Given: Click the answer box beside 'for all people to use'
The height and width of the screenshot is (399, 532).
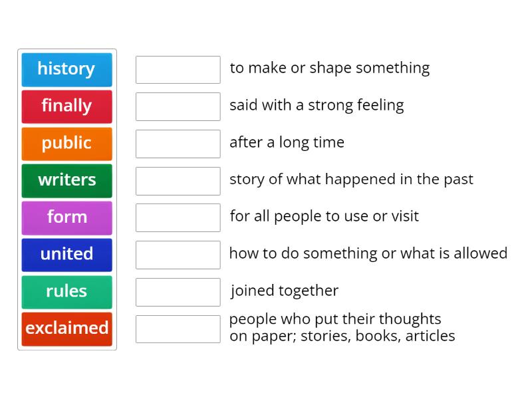Looking at the screenshot, I should click(x=178, y=217).
